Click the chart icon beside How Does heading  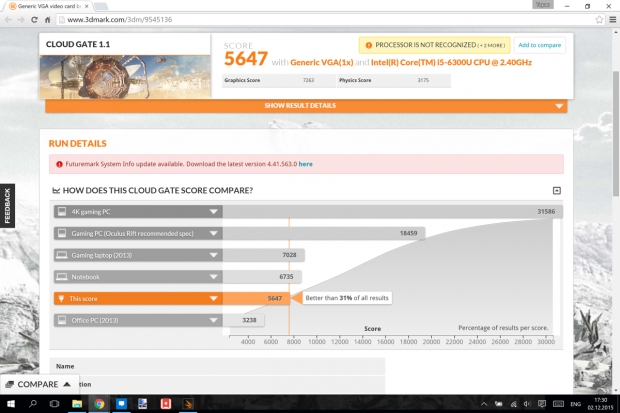[x=56, y=191]
